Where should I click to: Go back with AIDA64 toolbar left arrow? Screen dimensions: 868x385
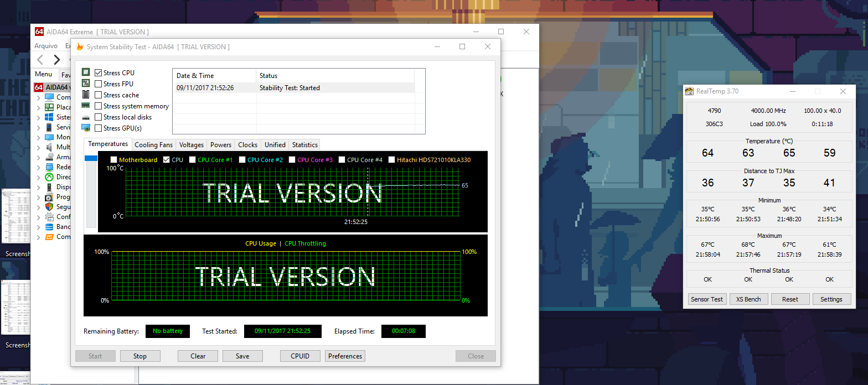pyautogui.click(x=40, y=60)
